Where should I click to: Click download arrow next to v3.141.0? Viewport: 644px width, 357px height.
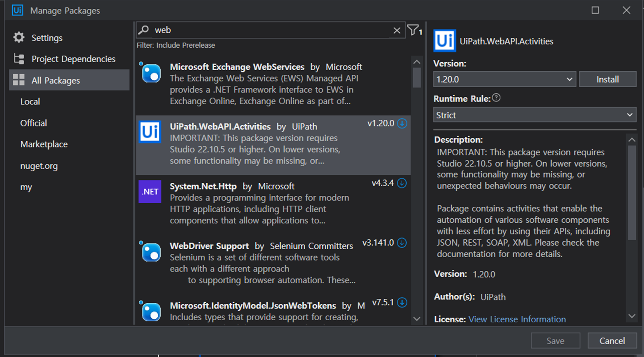(402, 243)
